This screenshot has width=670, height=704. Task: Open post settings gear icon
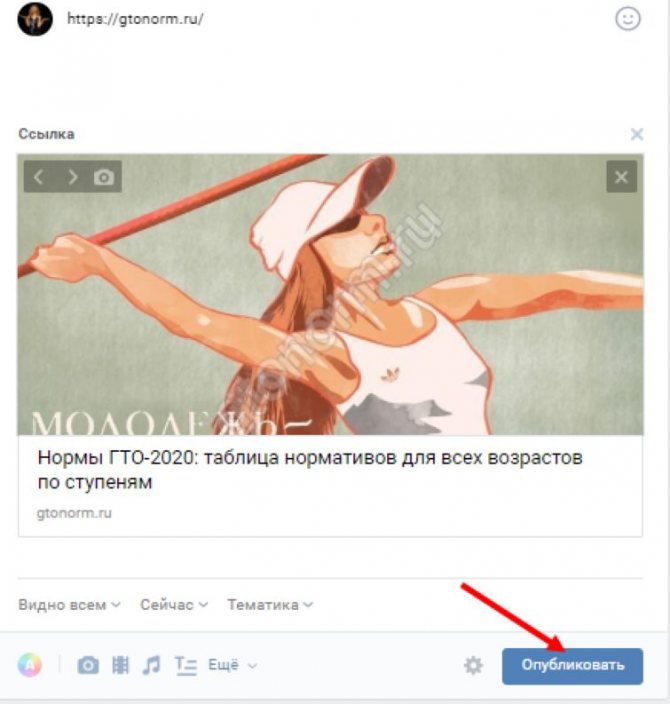click(x=473, y=665)
